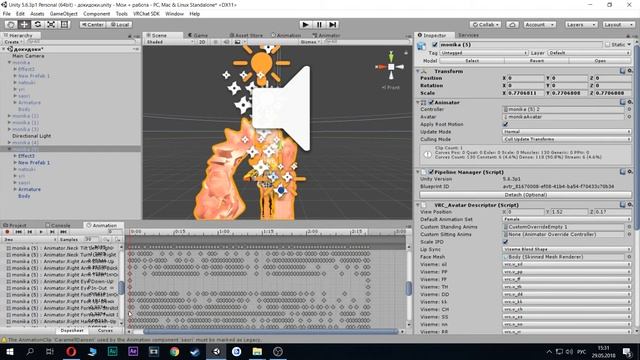Screen dimensions: 640x360
Task: Toggle Apply Root Motion checkbox
Action: (505, 124)
